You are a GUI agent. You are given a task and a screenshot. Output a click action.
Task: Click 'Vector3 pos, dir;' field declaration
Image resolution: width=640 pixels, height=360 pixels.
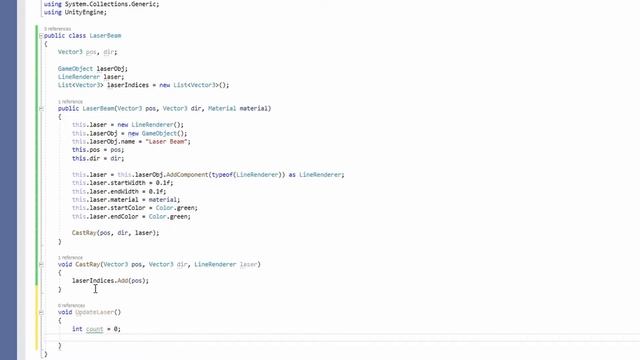click(87, 52)
